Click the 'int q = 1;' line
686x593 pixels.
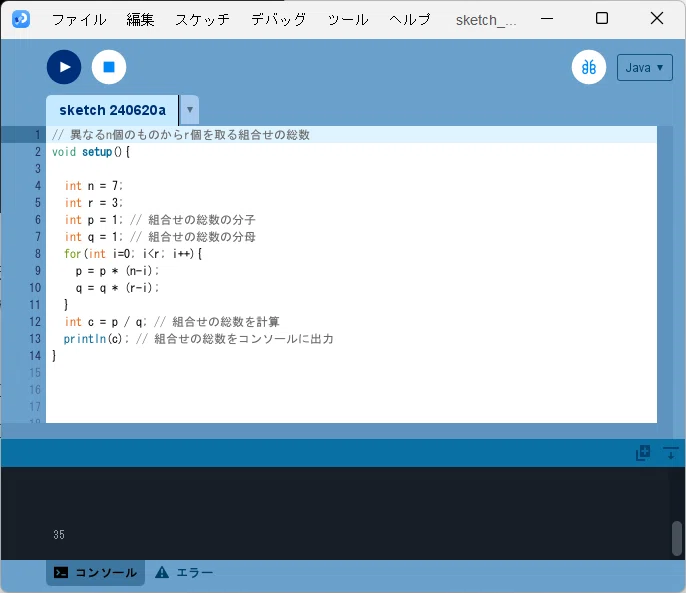(x=94, y=237)
